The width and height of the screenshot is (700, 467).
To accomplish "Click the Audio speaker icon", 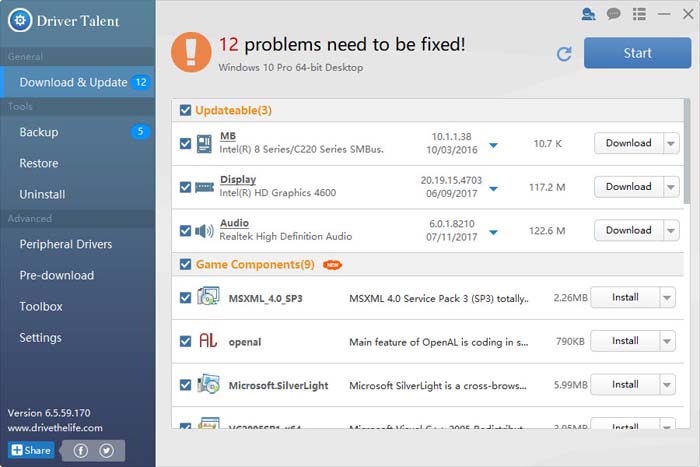I will pyautogui.click(x=204, y=231).
